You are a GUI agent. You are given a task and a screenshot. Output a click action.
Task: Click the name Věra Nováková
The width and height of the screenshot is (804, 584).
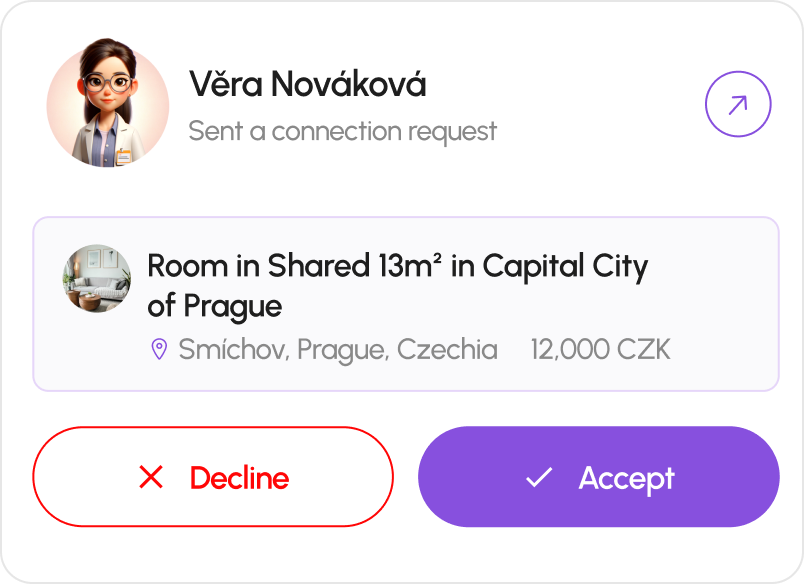tap(306, 84)
